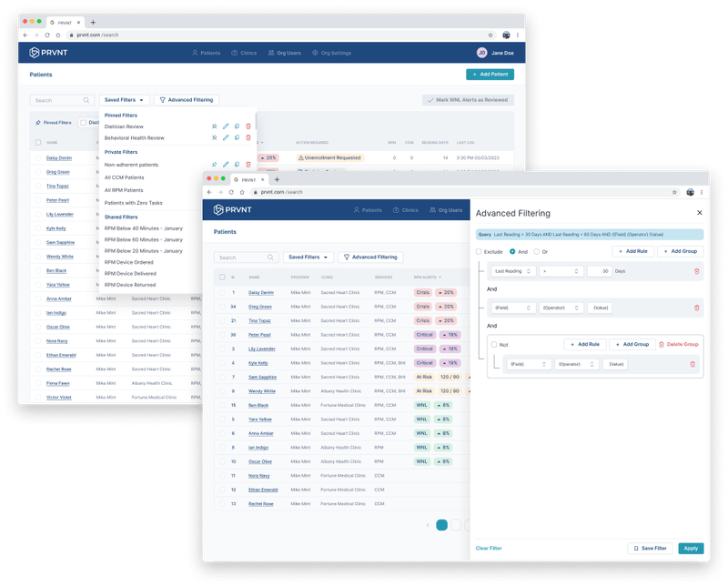The width and height of the screenshot is (728, 586).
Task: Open Saved Filters dropdown in back window
Action: click(x=124, y=100)
